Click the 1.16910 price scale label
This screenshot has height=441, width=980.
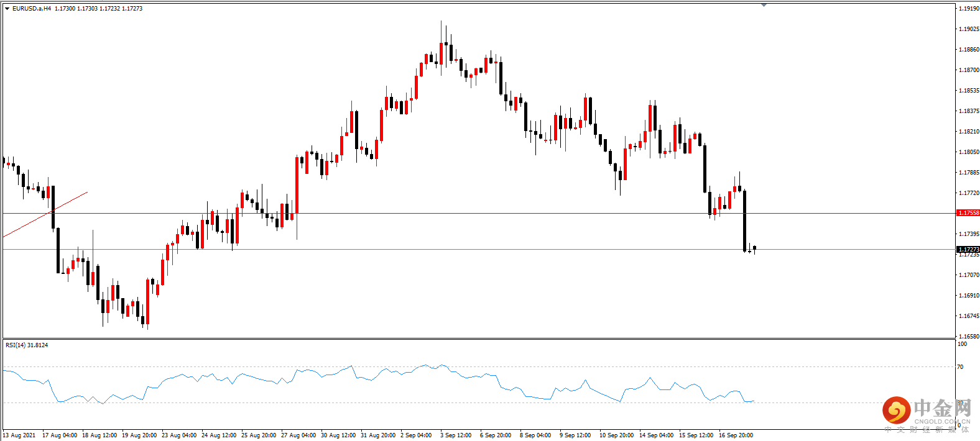[x=969, y=296]
